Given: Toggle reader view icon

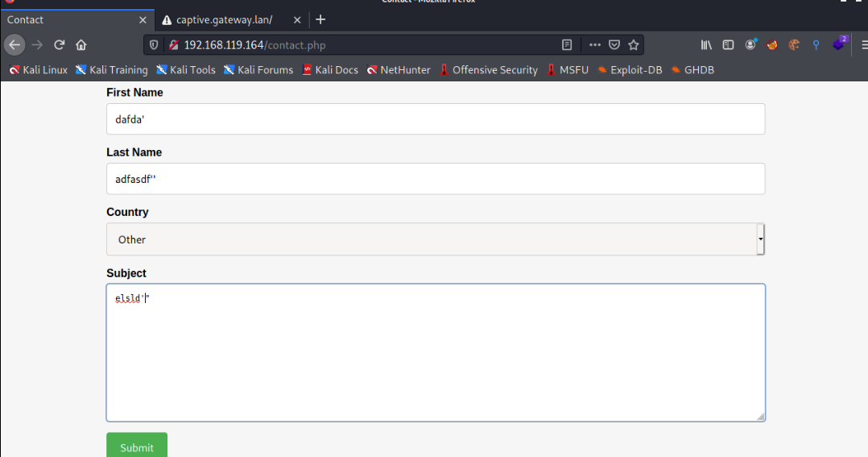Looking at the screenshot, I should [x=567, y=45].
